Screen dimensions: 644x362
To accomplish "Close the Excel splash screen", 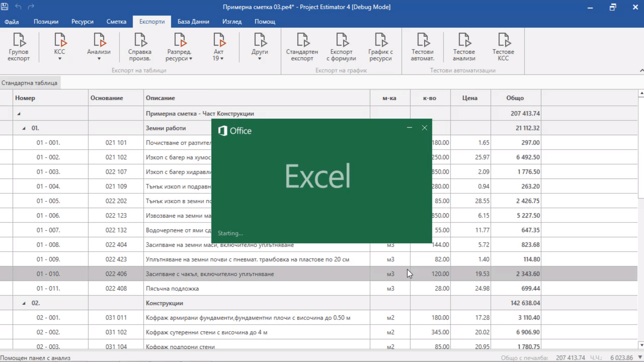I will [425, 128].
